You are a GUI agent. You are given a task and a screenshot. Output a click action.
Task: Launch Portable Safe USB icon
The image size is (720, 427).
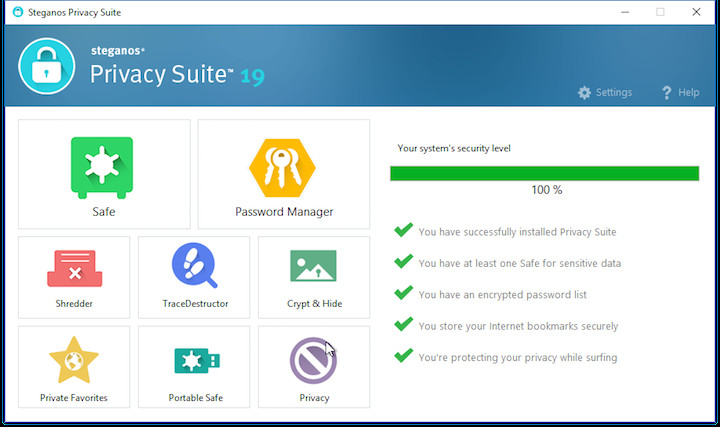[197, 360]
